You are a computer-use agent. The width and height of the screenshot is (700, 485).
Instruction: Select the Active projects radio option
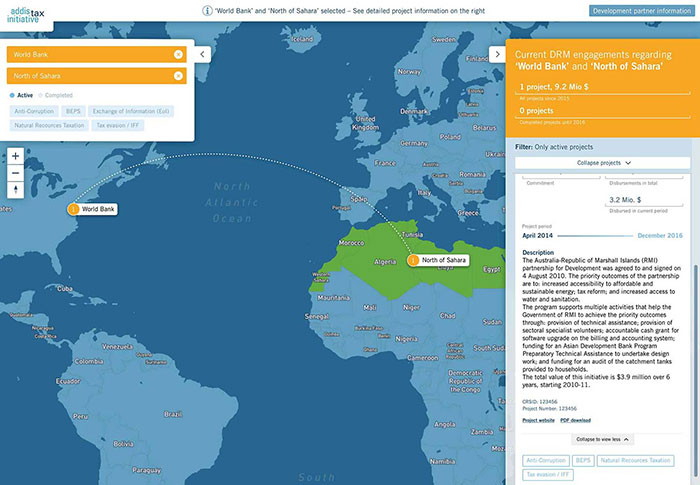(21, 95)
